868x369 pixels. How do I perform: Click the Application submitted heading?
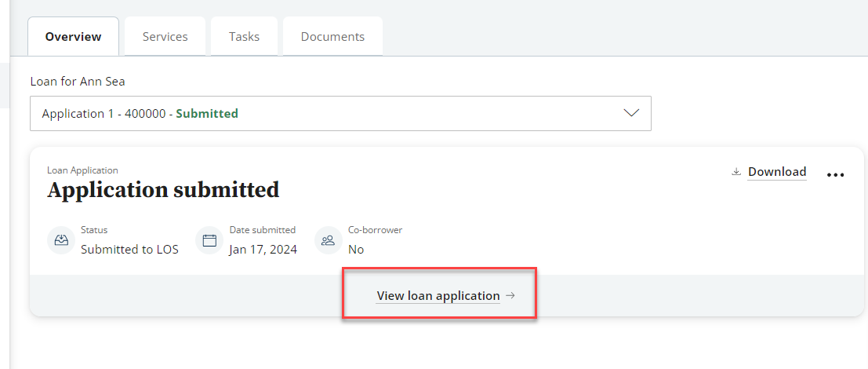[163, 190]
